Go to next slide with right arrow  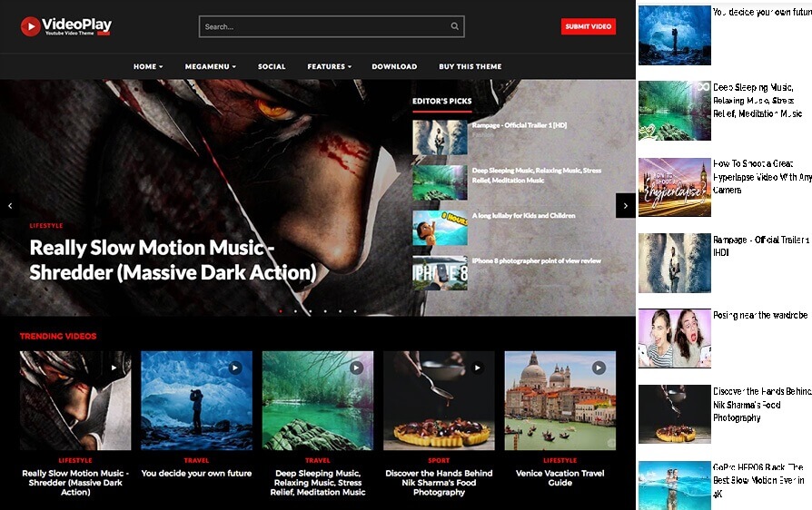tap(625, 205)
